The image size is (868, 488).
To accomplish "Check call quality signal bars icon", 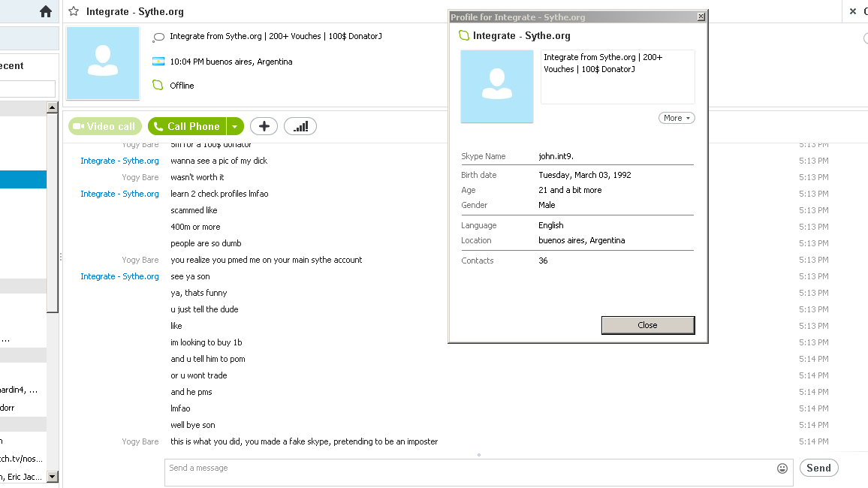I will click(x=300, y=126).
